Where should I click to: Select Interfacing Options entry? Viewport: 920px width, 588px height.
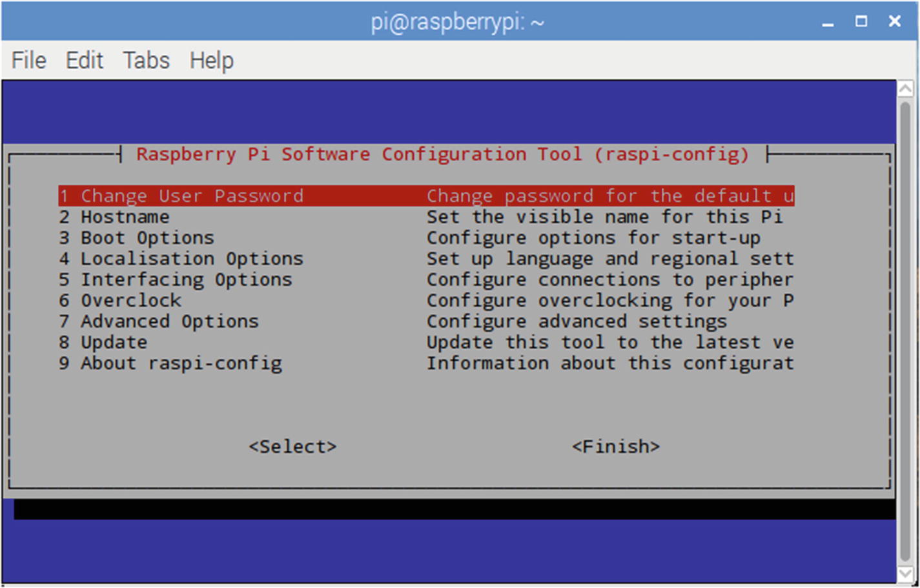(x=175, y=279)
